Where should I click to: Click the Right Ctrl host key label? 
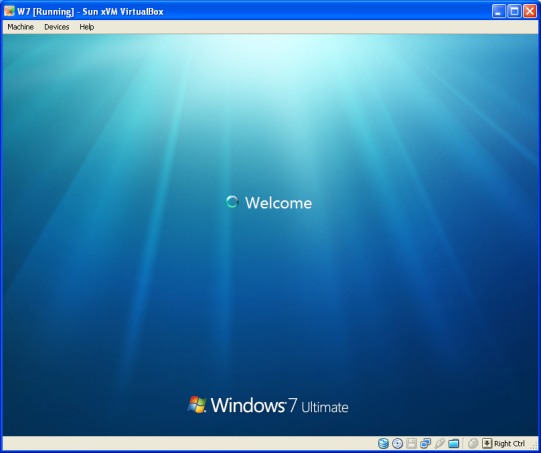(509, 444)
